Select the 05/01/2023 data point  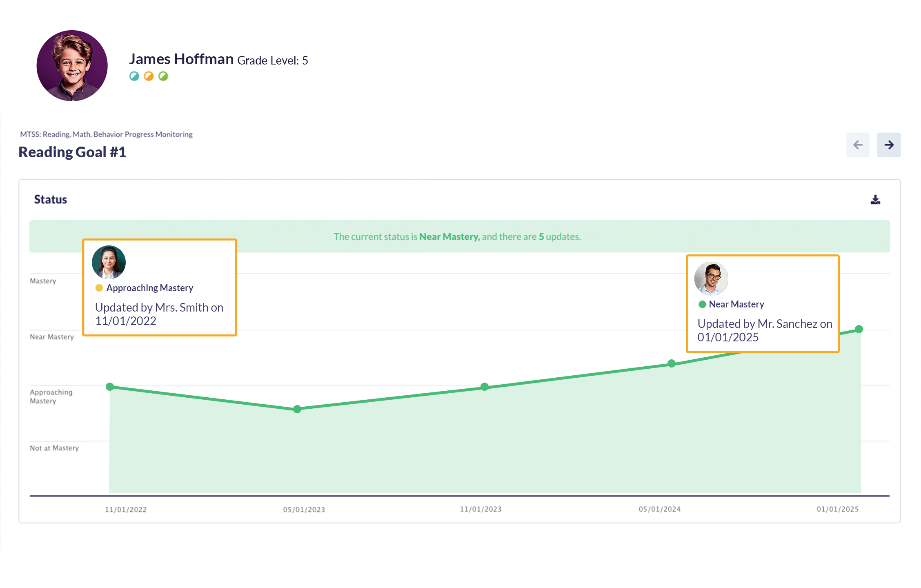297,409
